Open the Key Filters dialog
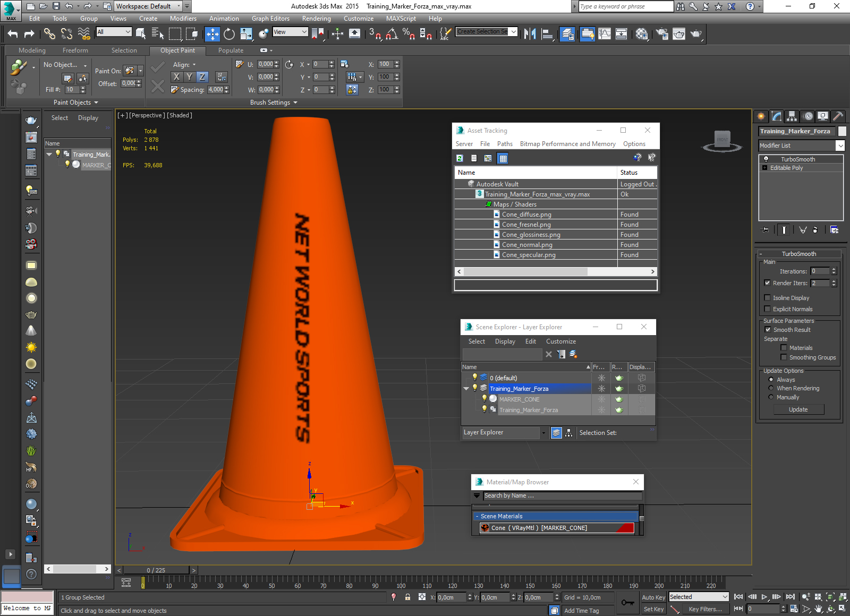This screenshot has height=616, width=850. point(705,609)
